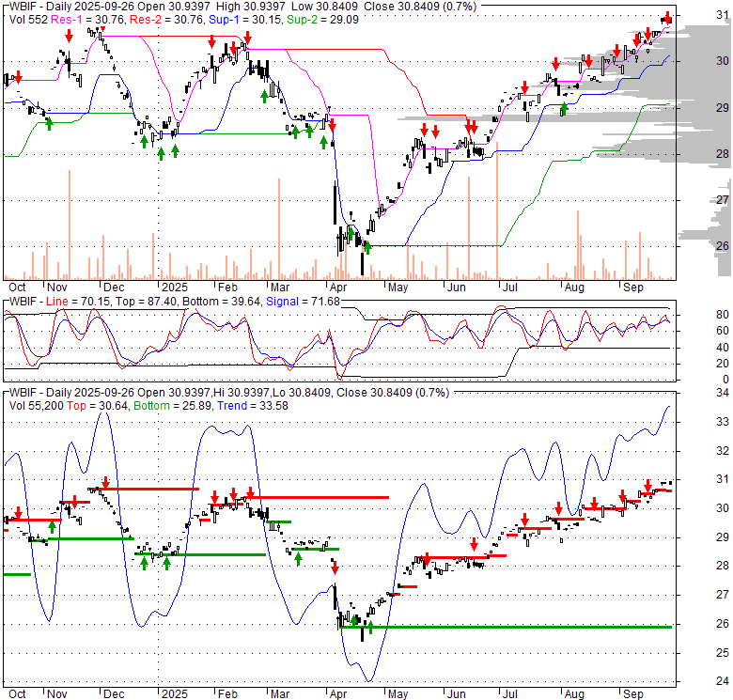Image resolution: width=733 pixels, height=700 pixels.
Task: Click the 27 price label on top chart axis
Action: click(x=723, y=200)
